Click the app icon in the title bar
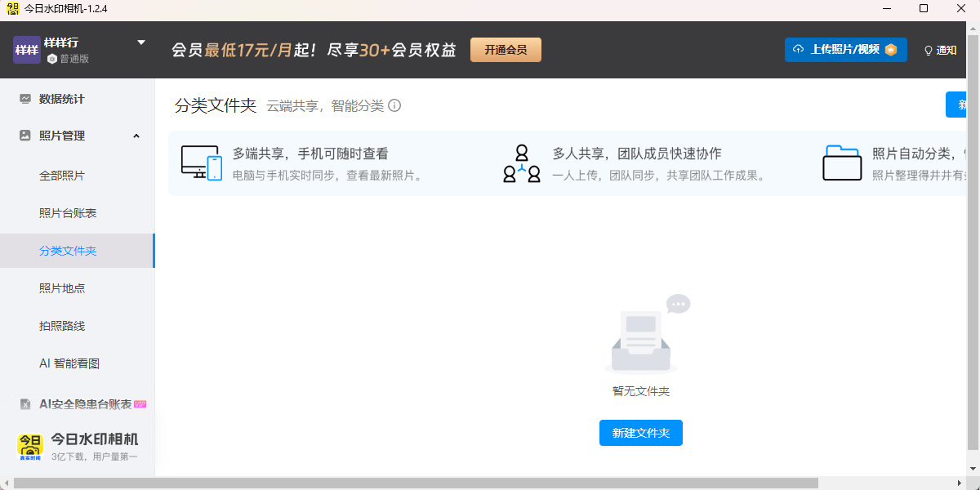 tap(12, 9)
